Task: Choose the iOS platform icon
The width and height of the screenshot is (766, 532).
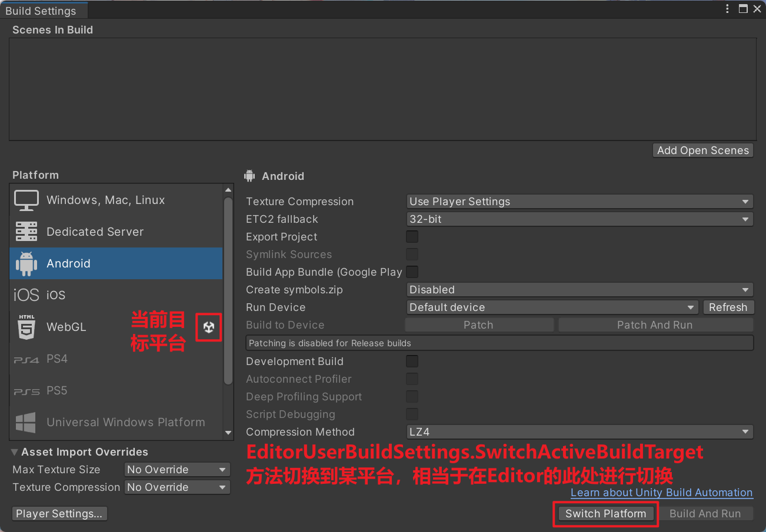Action: (26, 295)
